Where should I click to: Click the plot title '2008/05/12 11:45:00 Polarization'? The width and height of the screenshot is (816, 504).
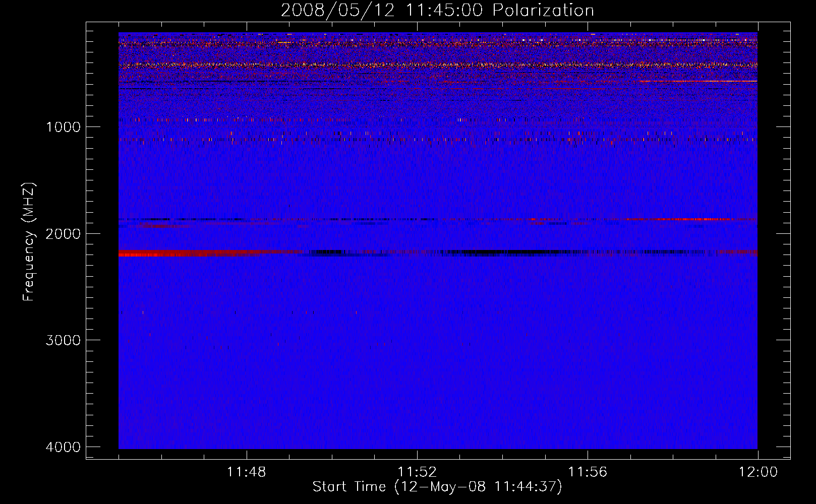[x=437, y=10]
